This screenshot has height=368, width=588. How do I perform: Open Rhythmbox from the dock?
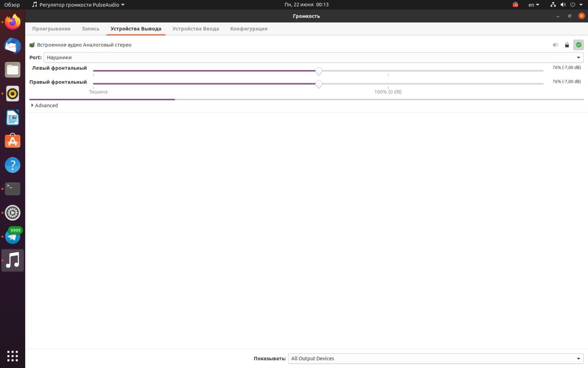tap(12, 93)
